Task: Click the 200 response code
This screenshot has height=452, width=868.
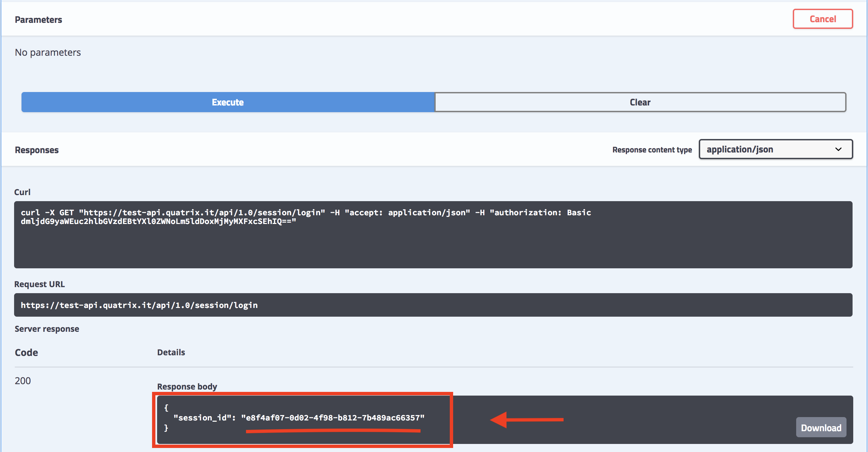Action: point(22,380)
